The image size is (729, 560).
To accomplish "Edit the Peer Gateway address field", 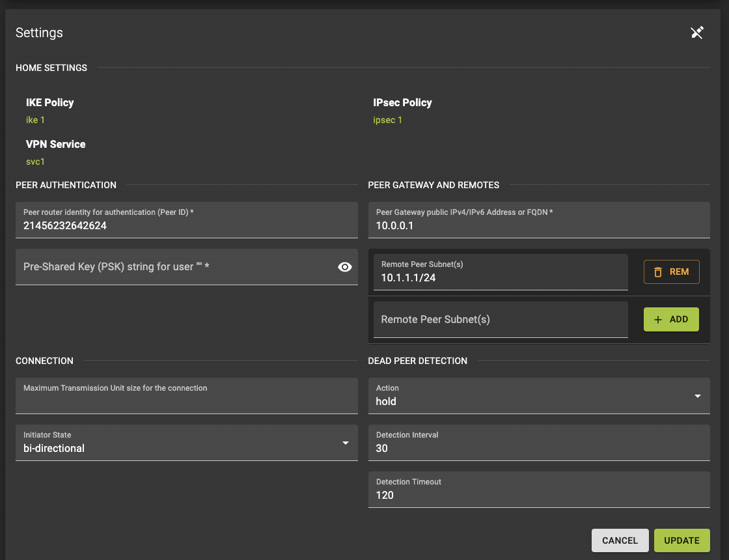I will [x=539, y=220].
